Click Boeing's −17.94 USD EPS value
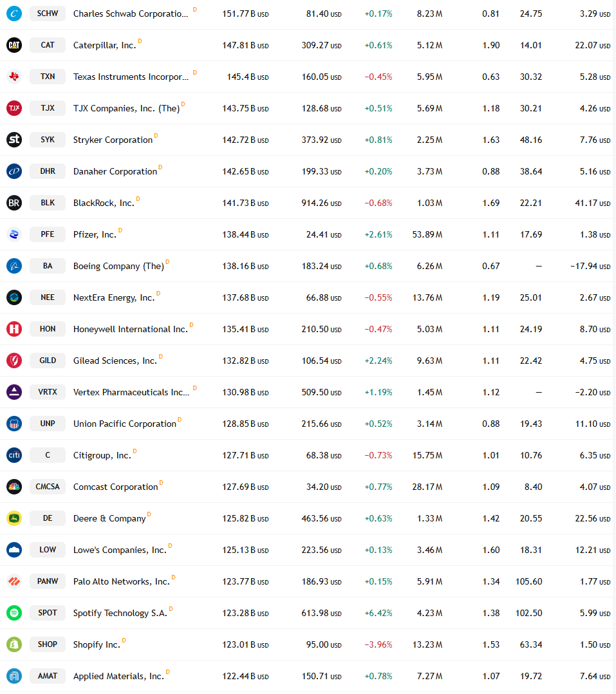This screenshot has height=694, width=616. [x=590, y=266]
